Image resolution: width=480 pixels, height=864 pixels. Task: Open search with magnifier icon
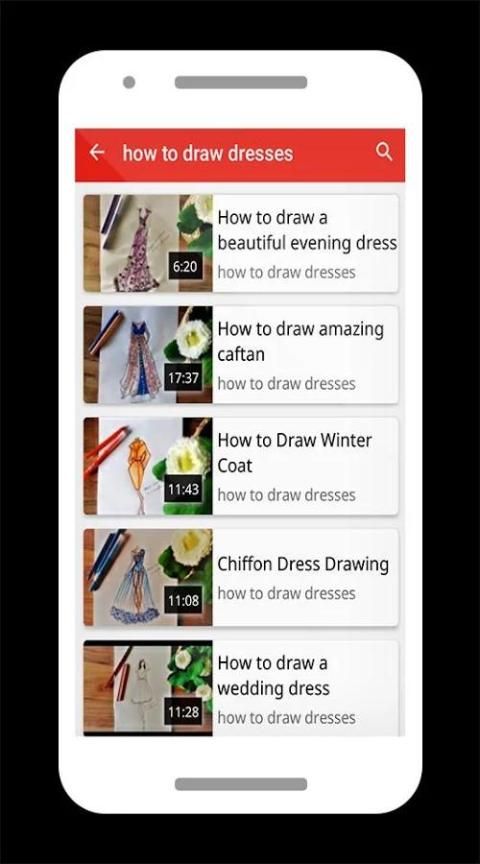(384, 152)
